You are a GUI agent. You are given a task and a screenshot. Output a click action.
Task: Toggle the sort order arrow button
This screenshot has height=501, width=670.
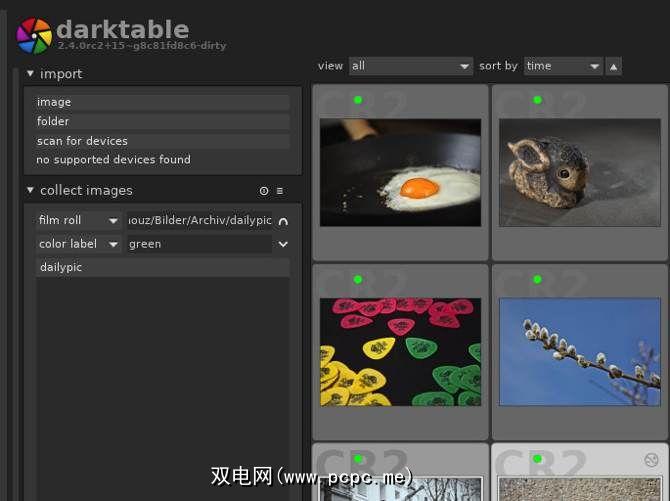pos(613,66)
